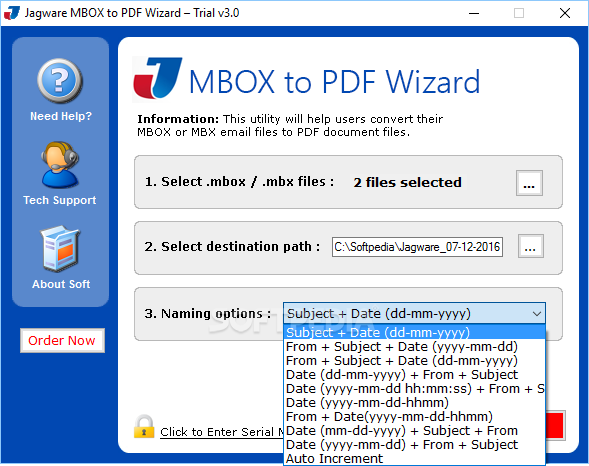This screenshot has width=589, height=466.
Task: Click the Need Help question mark icon
Action: pos(60,81)
